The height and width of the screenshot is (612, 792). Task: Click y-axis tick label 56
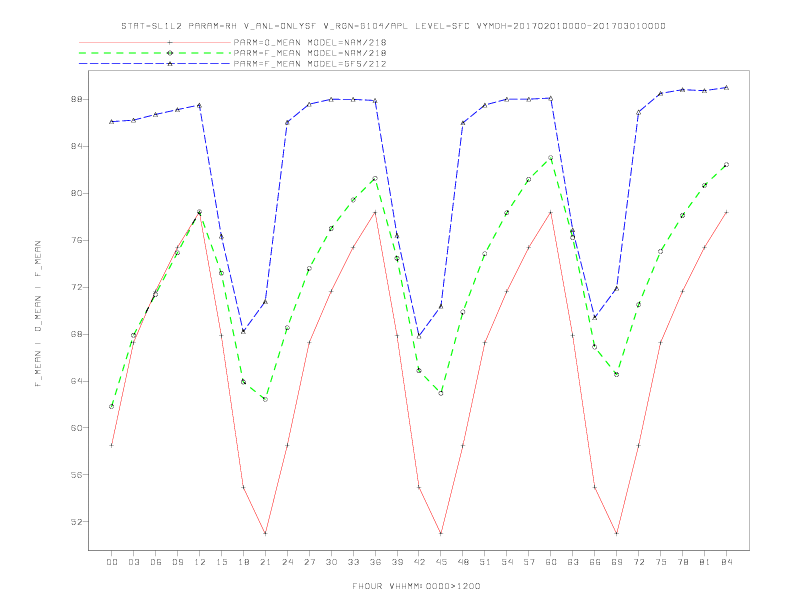[76, 475]
